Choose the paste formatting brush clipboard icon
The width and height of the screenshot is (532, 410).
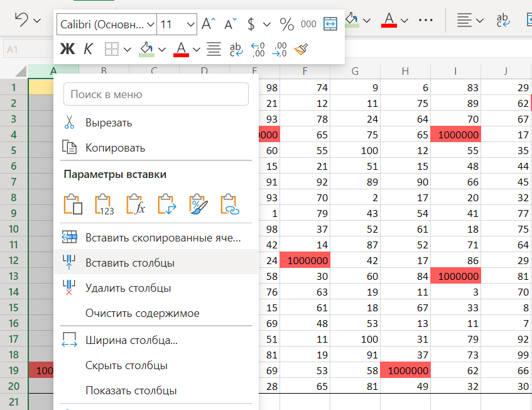[x=198, y=205]
